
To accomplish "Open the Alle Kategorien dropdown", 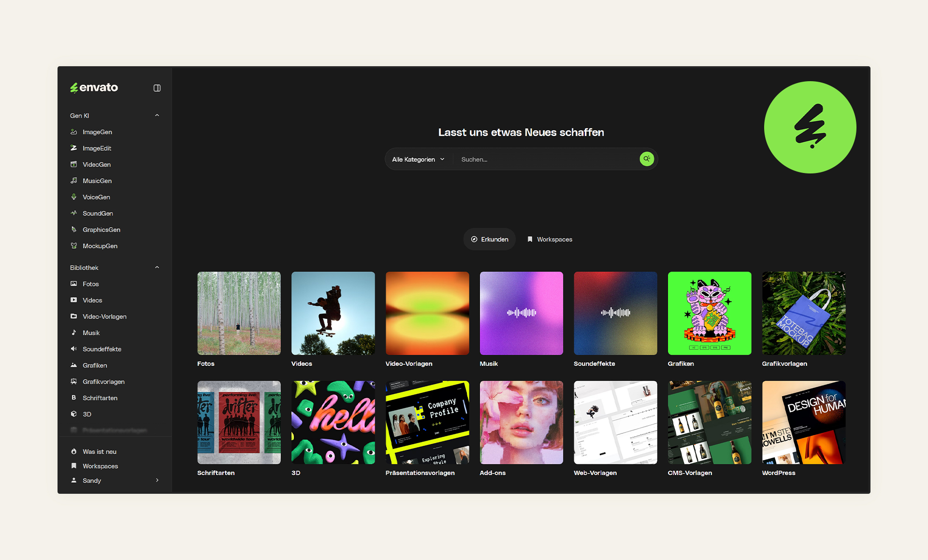I will click(x=418, y=159).
